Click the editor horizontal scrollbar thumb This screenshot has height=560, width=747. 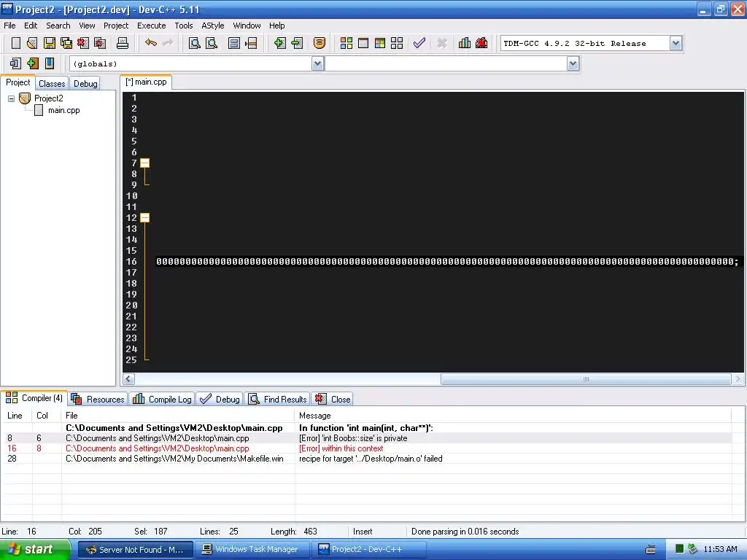[x=586, y=379]
